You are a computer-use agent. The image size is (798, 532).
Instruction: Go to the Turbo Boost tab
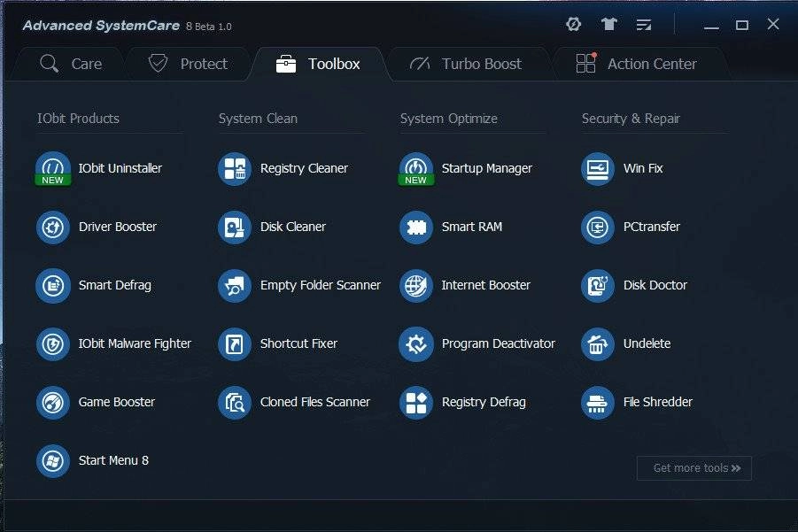[x=466, y=64]
